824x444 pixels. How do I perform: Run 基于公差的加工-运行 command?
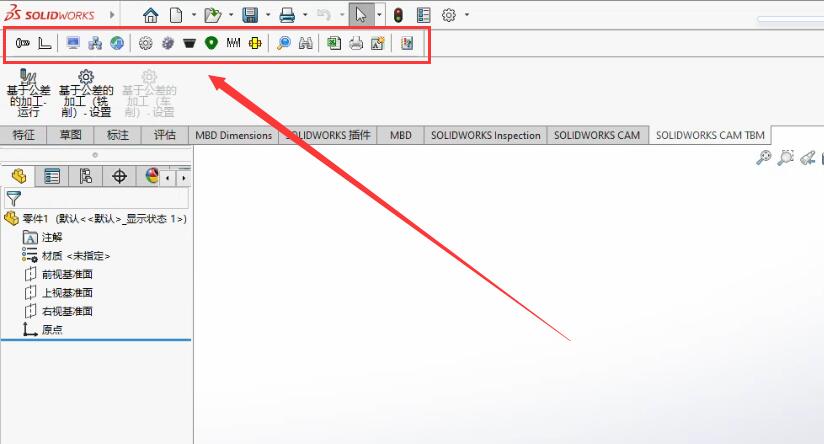tap(28, 88)
